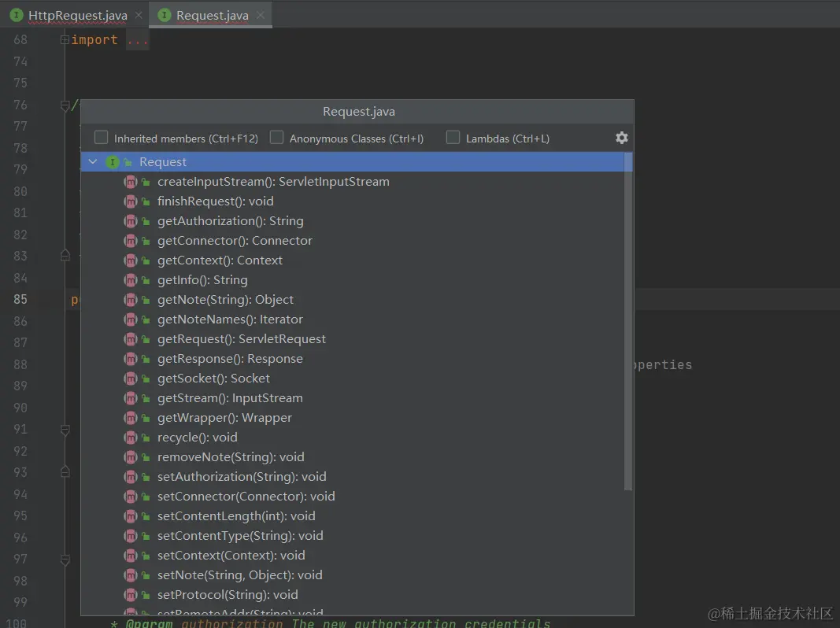Select createInputStream(): ServletInputStream row
This screenshot has height=628, width=840.
[x=353, y=182]
